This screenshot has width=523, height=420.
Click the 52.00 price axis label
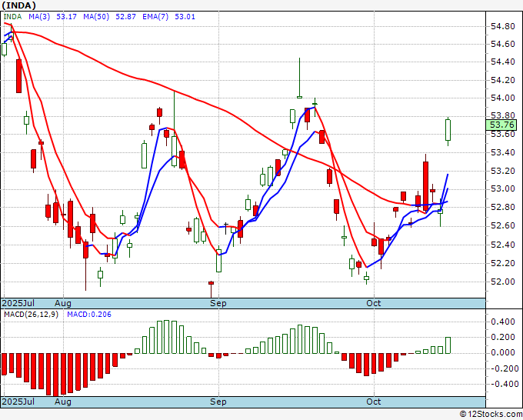click(x=503, y=282)
